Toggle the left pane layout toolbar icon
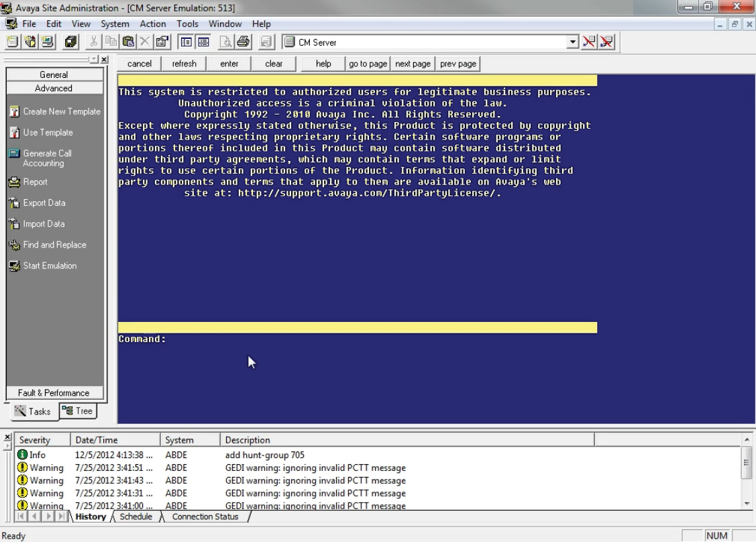This screenshot has width=756, height=542. click(x=186, y=42)
